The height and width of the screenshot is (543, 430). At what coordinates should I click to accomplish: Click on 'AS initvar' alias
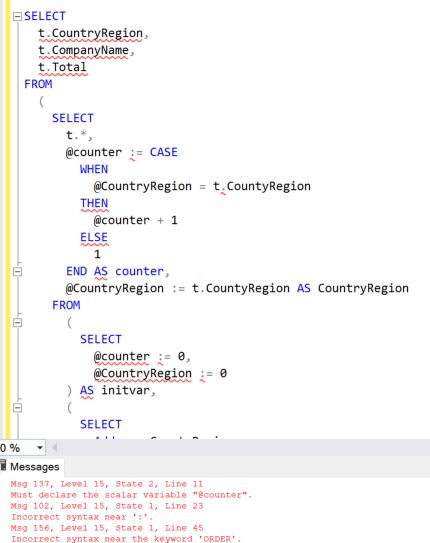pos(115,391)
